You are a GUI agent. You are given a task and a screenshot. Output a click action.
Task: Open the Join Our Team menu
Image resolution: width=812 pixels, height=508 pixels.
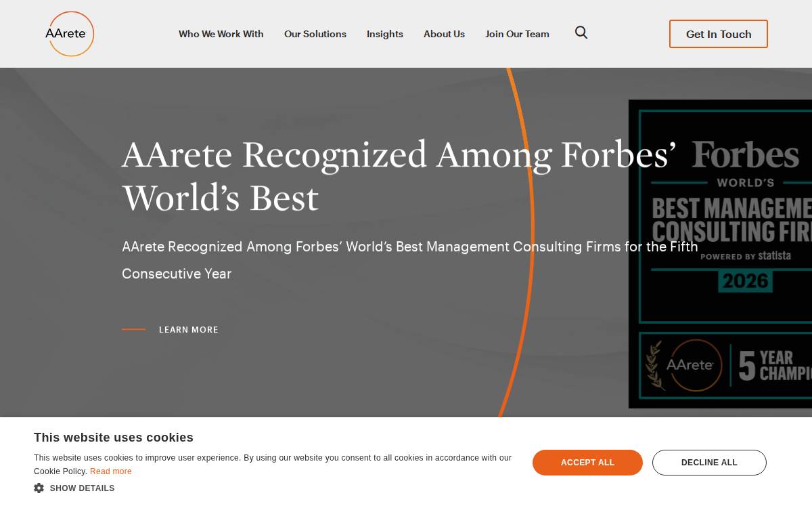[x=517, y=34]
